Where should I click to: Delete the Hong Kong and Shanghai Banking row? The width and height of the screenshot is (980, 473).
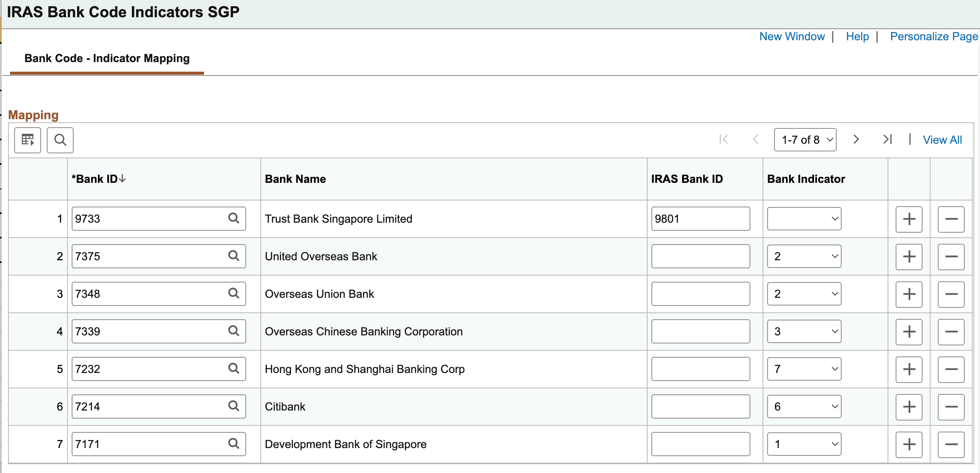click(951, 370)
